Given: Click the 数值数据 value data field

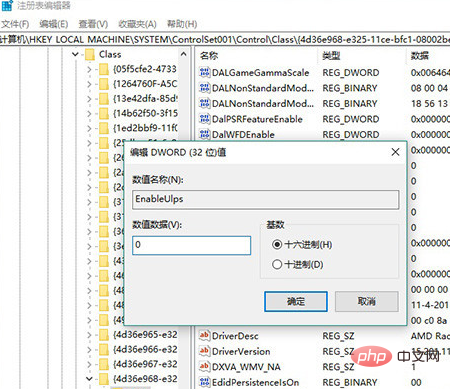Looking at the screenshot, I should pyautogui.click(x=191, y=245).
